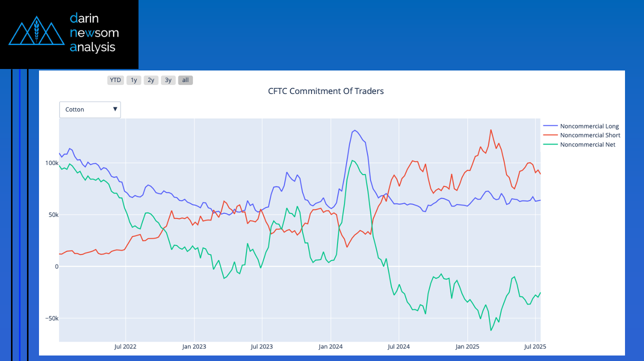
Task: Select the YTD range button
Action: pyautogui.click(x=115, y=80)
